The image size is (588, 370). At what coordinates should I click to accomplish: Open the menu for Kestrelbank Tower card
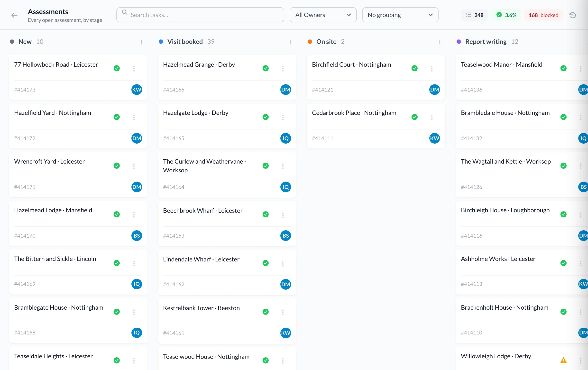coord(283,312)
